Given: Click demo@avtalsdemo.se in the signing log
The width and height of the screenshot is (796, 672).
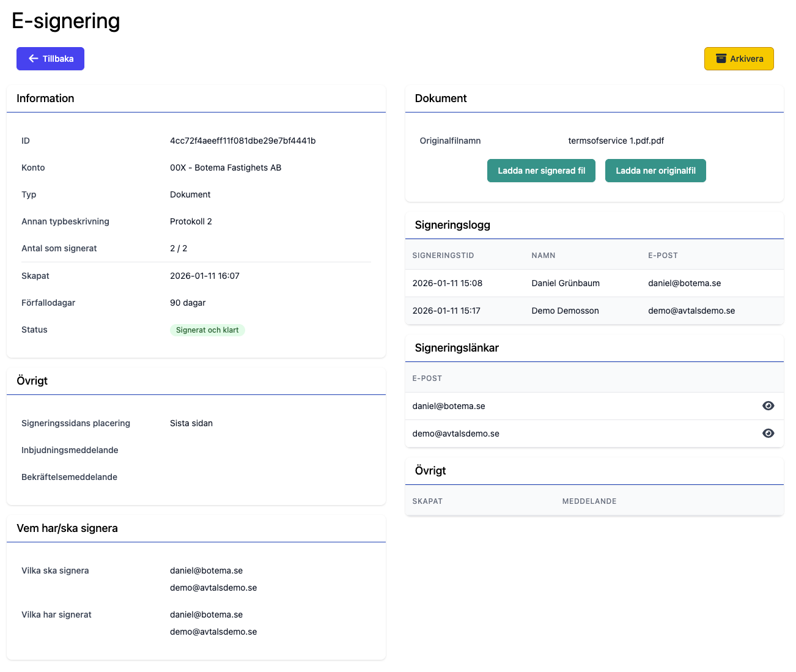Looking at the screenshot, I should click(691, 311).
